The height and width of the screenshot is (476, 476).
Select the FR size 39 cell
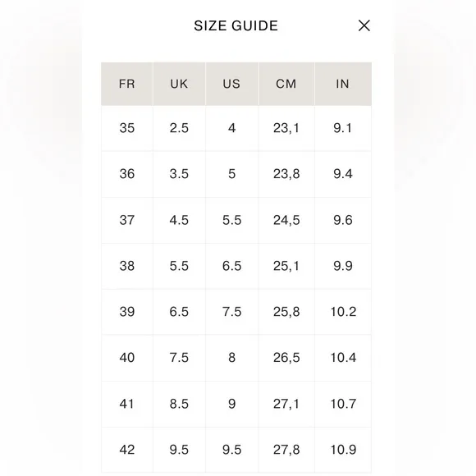tap(127, 312)
